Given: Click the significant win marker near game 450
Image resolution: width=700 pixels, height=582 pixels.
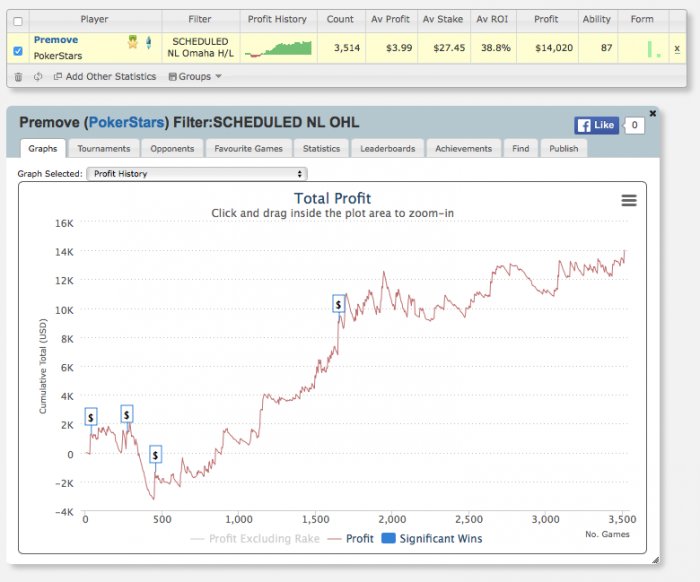Looking at the screenshot, I should click(155, 455).
